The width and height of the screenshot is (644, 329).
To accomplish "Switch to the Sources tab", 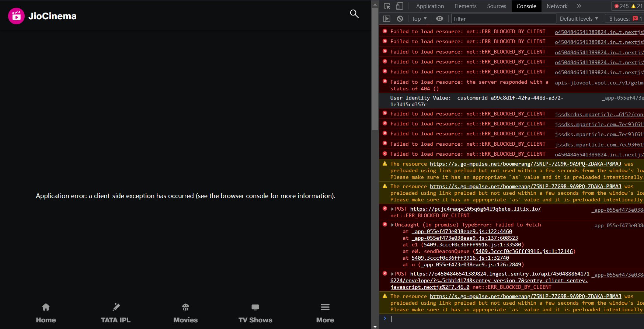I will (497, 6).
